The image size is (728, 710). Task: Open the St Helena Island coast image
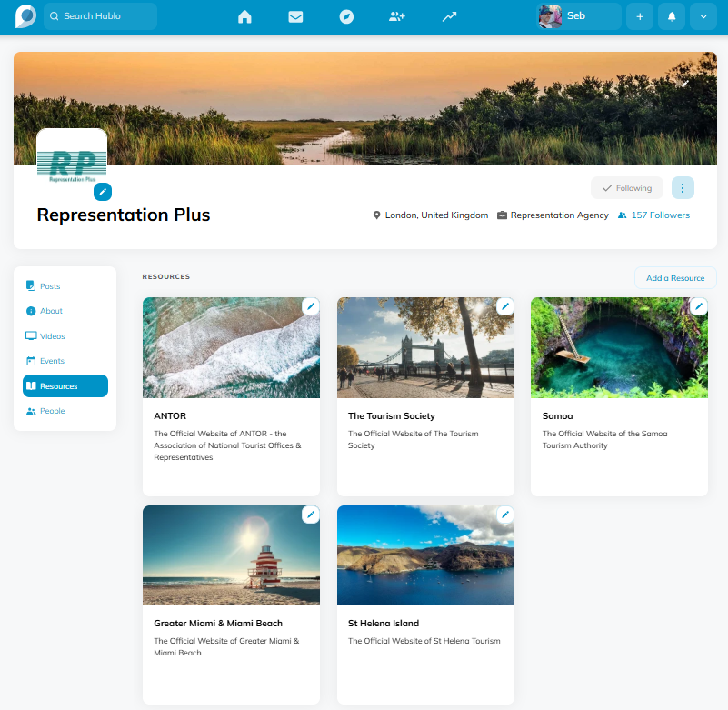(x=425, y=555)
